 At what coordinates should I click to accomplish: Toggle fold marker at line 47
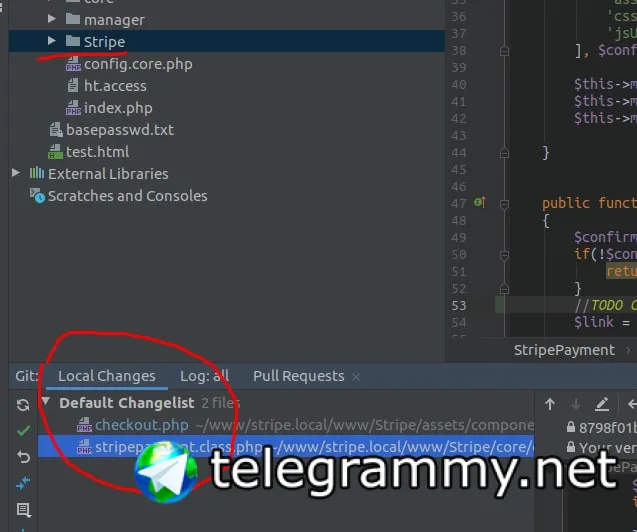click(x=504, y=204)
